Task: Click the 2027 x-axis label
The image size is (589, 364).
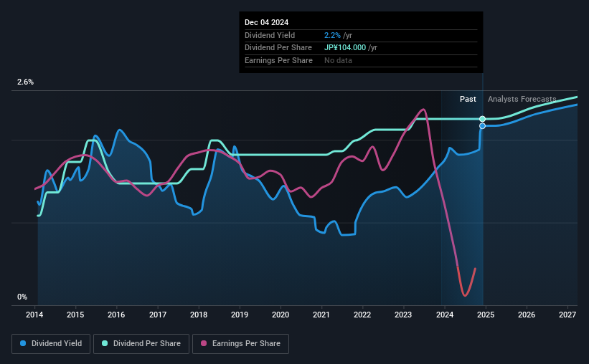Action: 567,315
